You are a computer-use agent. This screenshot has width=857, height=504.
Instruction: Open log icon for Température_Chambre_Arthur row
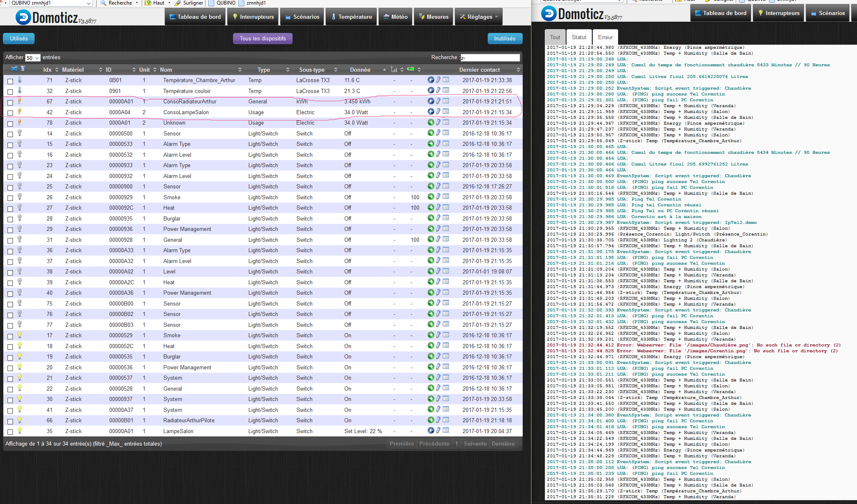[446, 80]
